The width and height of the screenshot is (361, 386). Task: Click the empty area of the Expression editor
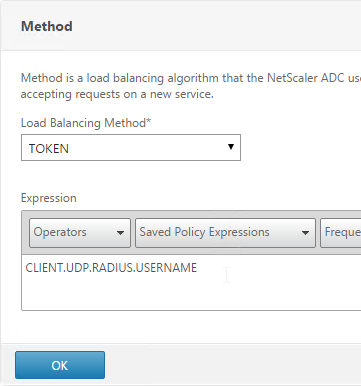(x=191, y=294)
